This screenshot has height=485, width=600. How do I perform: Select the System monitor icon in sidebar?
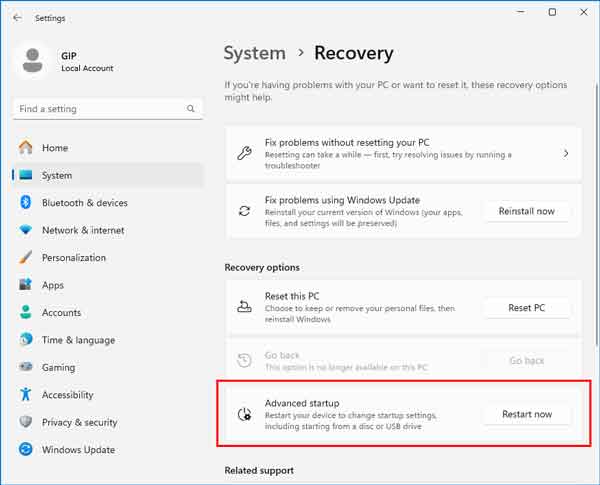[x=26, y=175]
